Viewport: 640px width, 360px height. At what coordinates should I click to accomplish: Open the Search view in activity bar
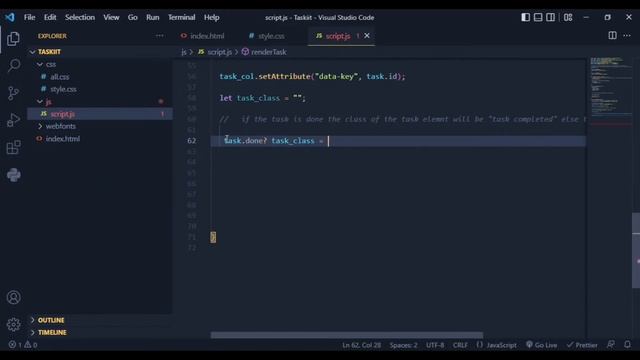[13, 65]
